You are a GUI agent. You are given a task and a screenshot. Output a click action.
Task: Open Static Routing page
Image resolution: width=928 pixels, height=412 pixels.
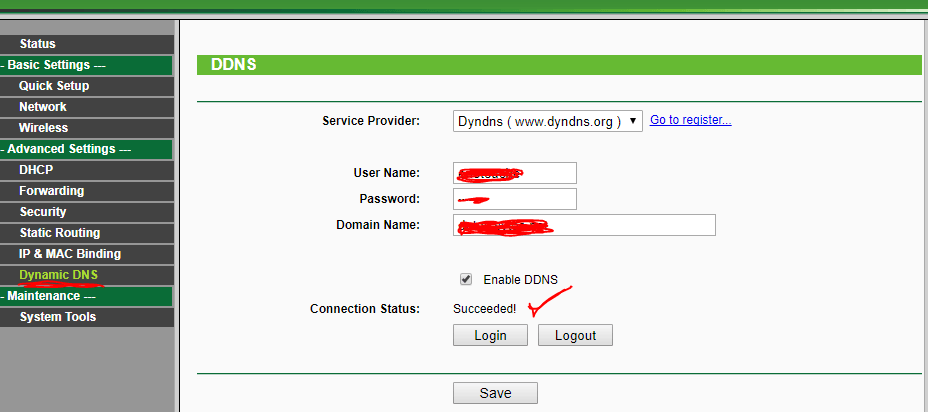[60, 233]
